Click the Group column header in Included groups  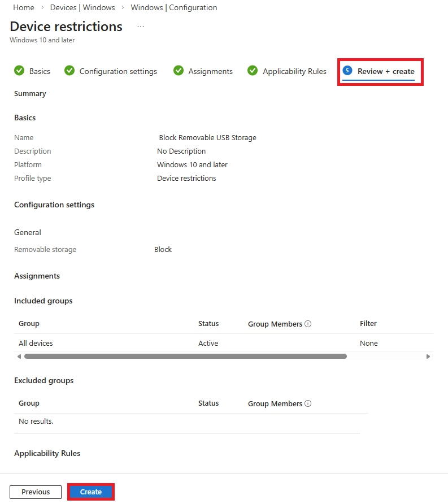[x=29, y=323]
